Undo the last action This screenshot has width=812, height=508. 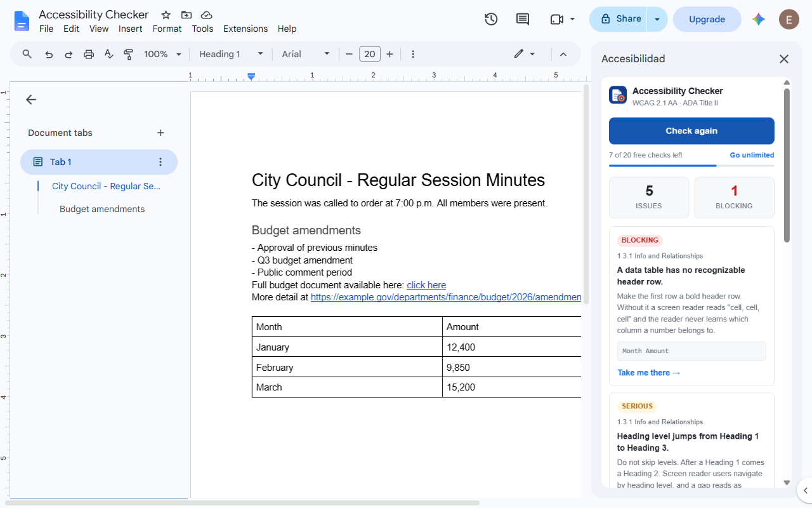[49, 54]
